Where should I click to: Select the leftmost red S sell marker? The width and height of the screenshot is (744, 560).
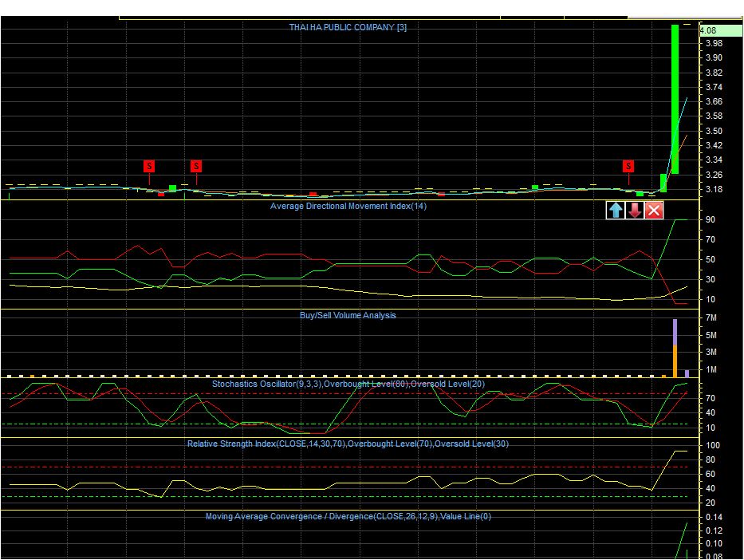pyautogui.click(x=149, y=166)
